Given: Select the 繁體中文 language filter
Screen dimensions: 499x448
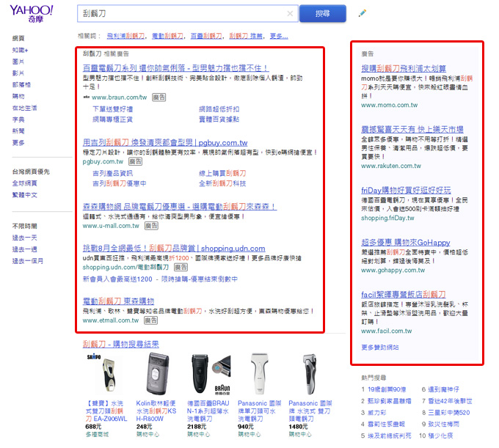Looking at the screenshot, I should point(24,195).
